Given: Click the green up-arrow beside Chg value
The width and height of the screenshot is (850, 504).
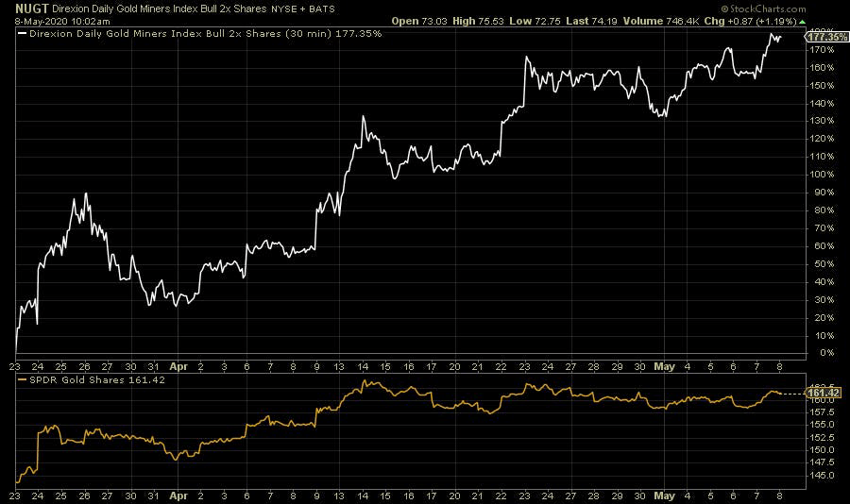Looking at the screenshot, I should (x=802, y=22).
